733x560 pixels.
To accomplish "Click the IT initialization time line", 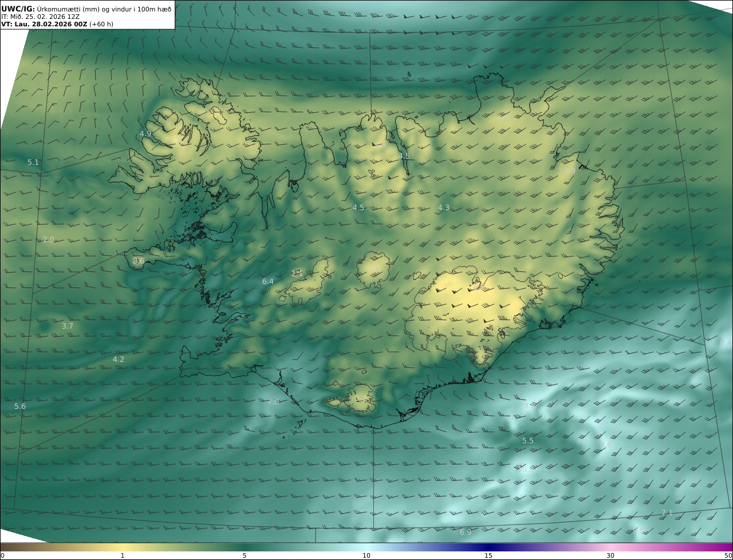I will pyautogui.click(x=40, y=17).
